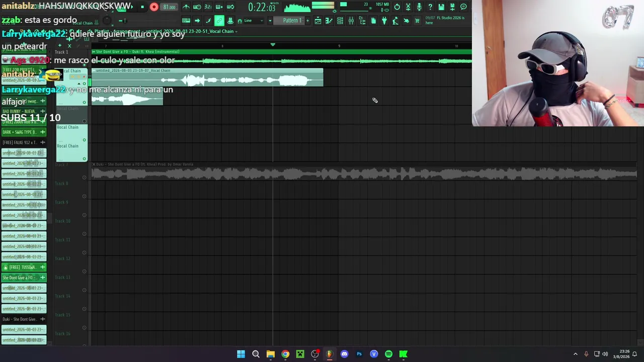Toggle the overdub / blend recording icon

[219, 7]
